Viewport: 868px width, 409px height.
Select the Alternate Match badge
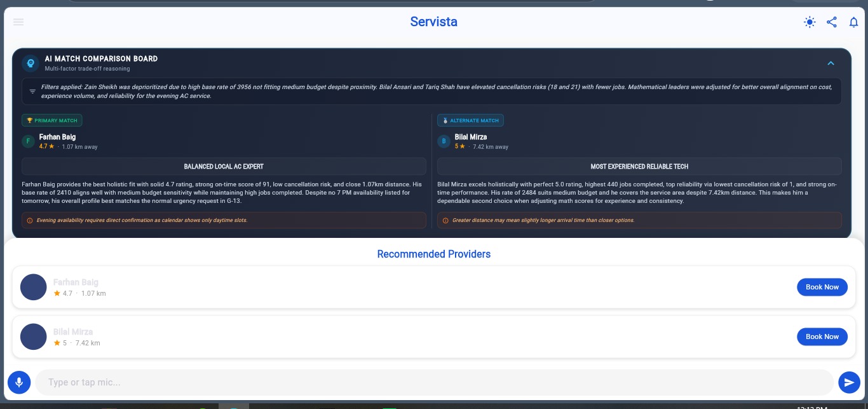[x=470, y=120]
